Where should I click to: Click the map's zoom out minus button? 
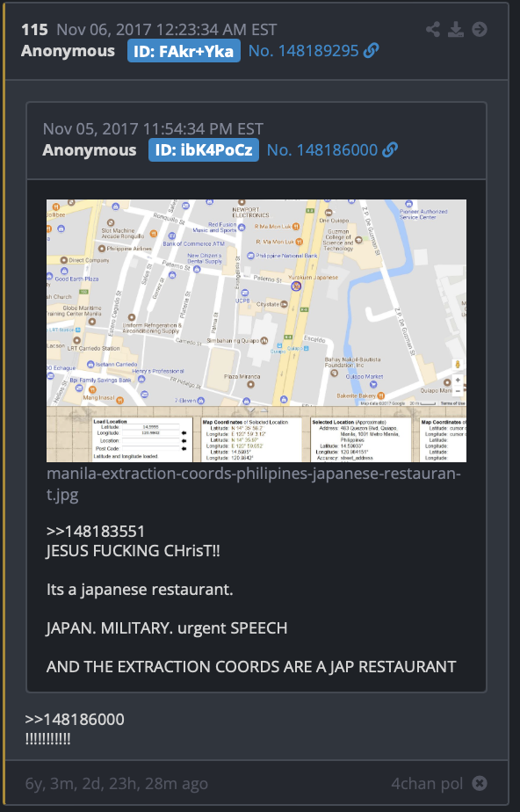458,392
